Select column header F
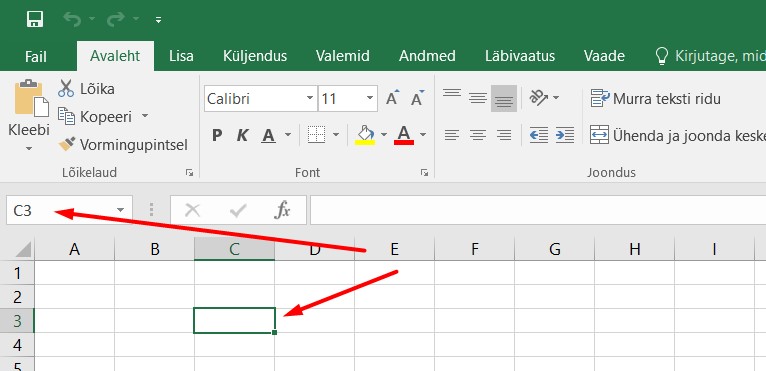 click(474, 249)
